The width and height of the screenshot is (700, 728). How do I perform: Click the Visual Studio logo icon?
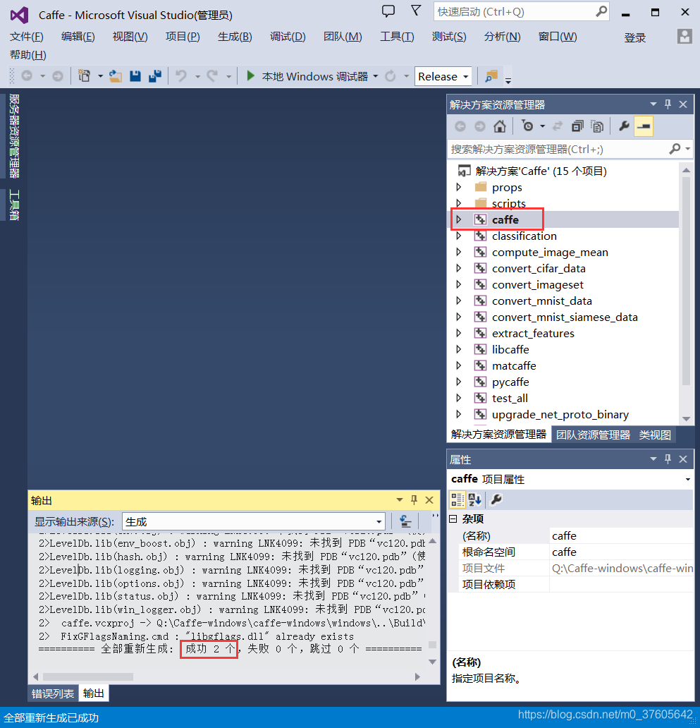(20, 16)
